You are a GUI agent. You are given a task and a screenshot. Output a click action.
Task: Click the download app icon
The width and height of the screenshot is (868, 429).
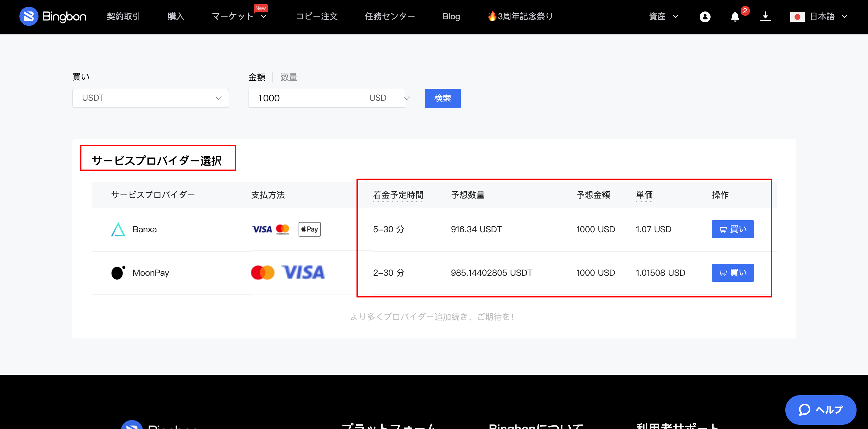(765, 16)
